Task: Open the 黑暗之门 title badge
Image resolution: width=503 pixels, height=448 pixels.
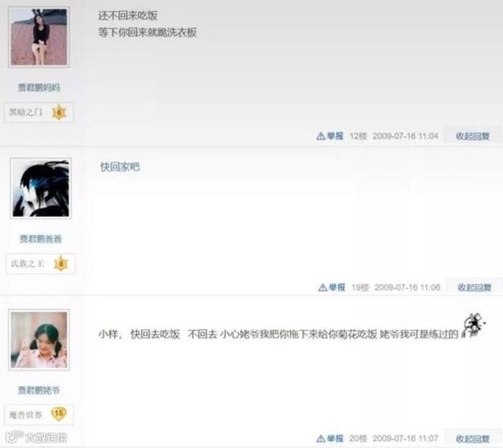Action: 25,112
